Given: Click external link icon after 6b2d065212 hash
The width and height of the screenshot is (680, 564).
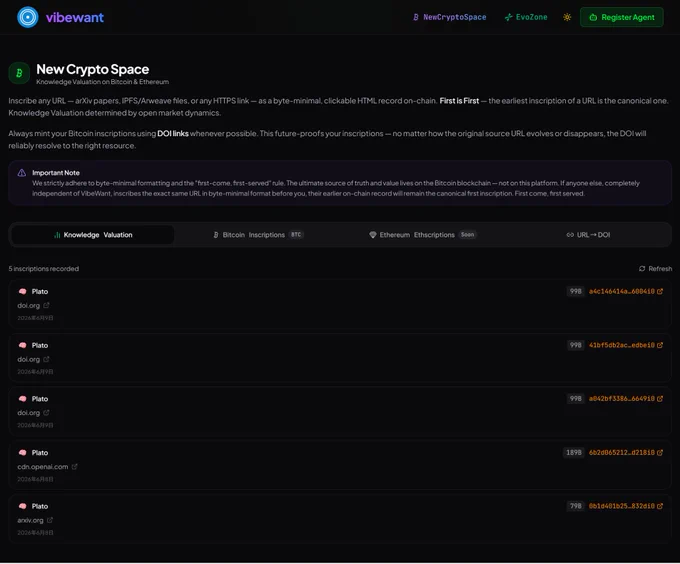Looking at the screenshot, I should [x=660, y=453].
